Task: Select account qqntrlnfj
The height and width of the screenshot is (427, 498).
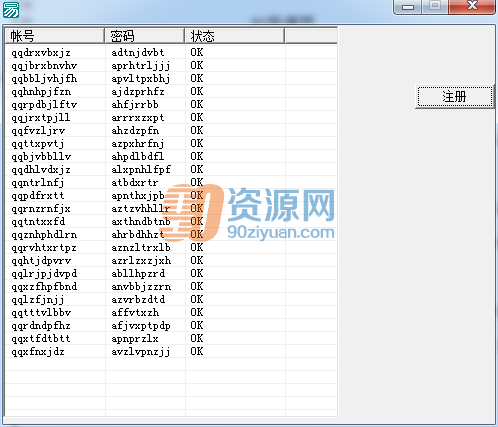Action: tap(37, 183)
